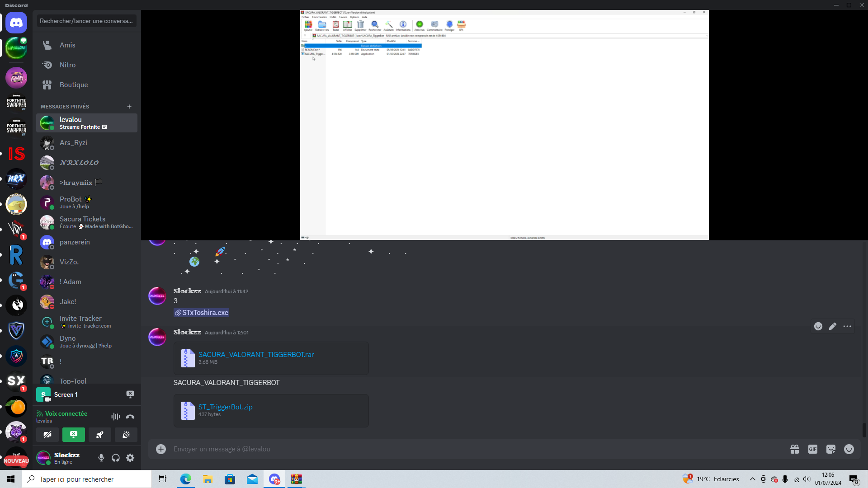This screenshot has width=868, height=488.
Task: Deafen audio with headphones icon
Action: [x=116, y=458]
